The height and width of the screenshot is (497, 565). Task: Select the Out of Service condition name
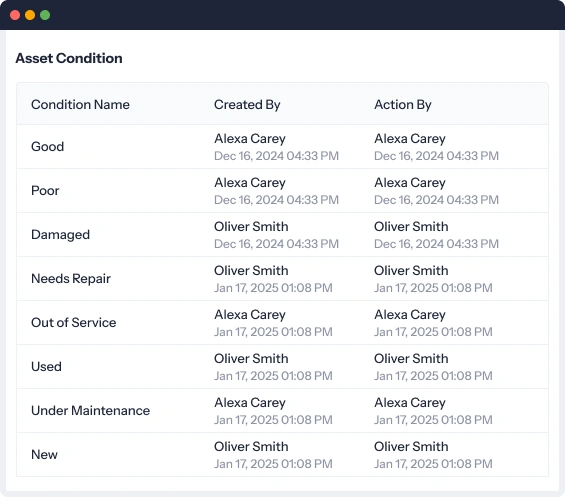click(74, 323)
